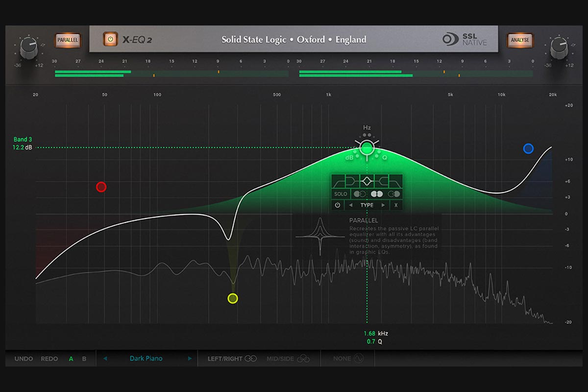The height and width of the screenshot is (392, 588).
Task: Select the low shelf filter shape
Action: (x=352, y=180)
